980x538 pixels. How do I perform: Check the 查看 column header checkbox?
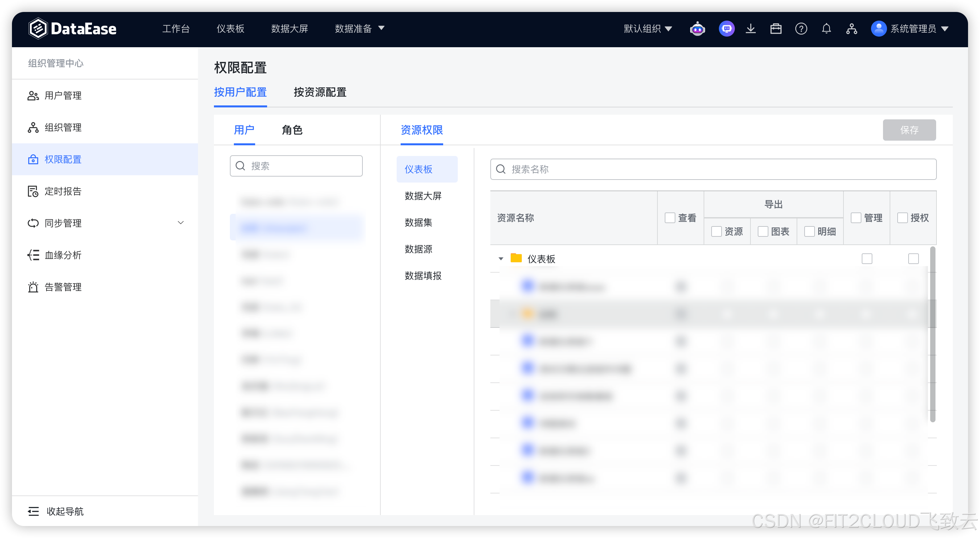[x=670, y=218]
